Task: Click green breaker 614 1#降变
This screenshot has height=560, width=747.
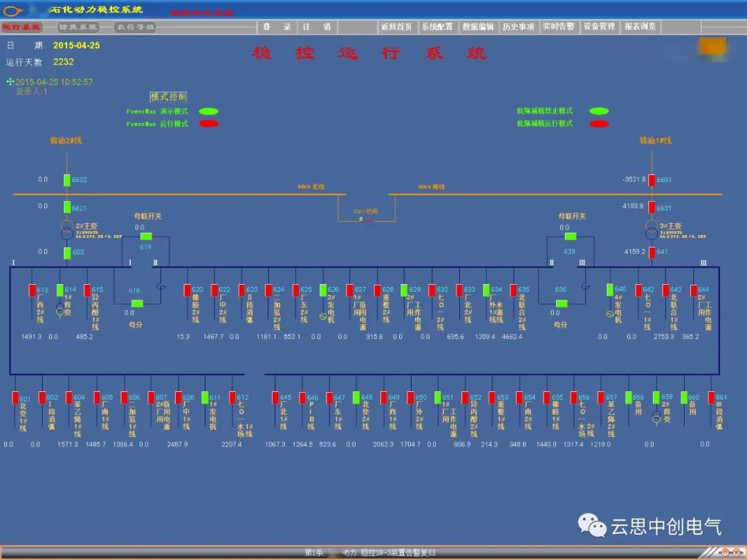Action: pos(60,290)
